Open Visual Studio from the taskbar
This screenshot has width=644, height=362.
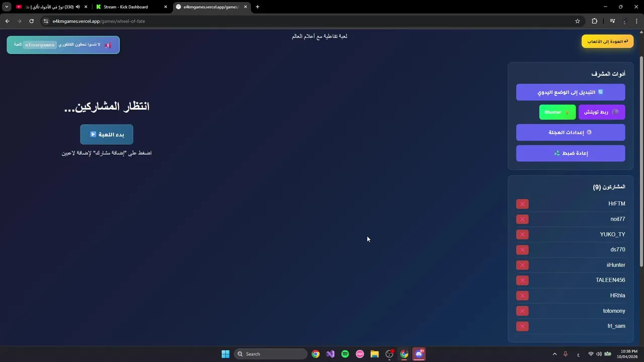pos(330,354)
